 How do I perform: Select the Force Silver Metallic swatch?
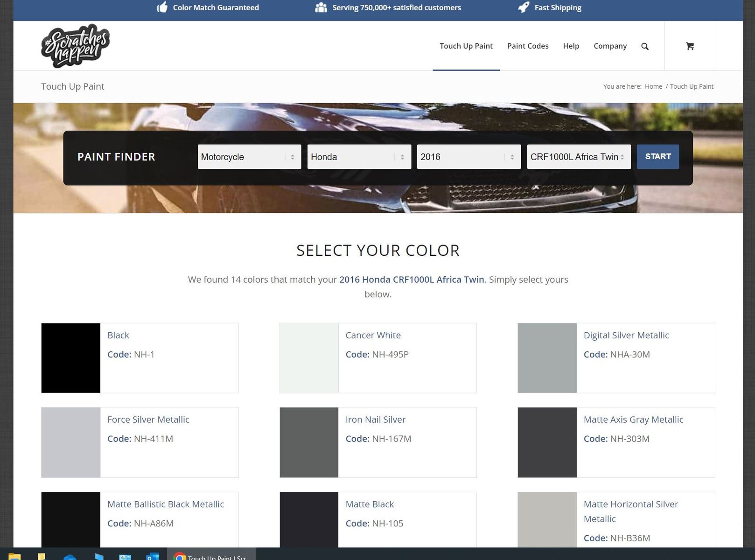pos(71,442)
